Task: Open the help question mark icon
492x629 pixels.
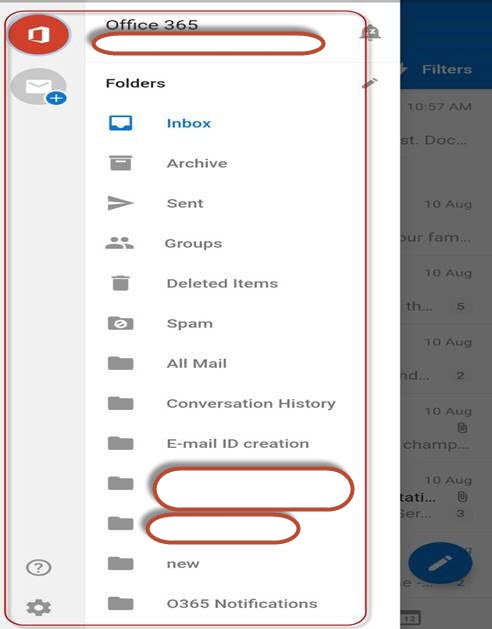Action: (x=39, y=567)
